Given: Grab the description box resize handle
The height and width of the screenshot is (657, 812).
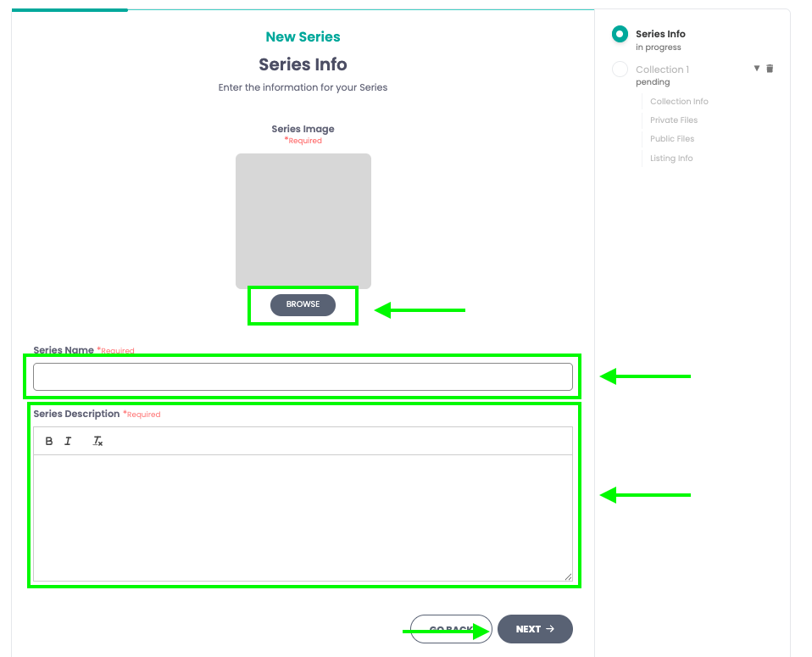Looking at the screenshot, I should pos(568,576).
